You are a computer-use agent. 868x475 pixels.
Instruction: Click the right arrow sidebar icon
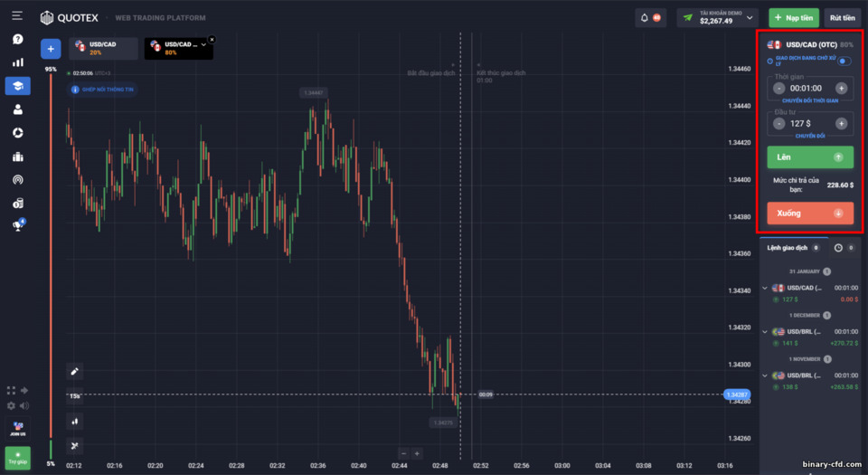click(24, 390)
